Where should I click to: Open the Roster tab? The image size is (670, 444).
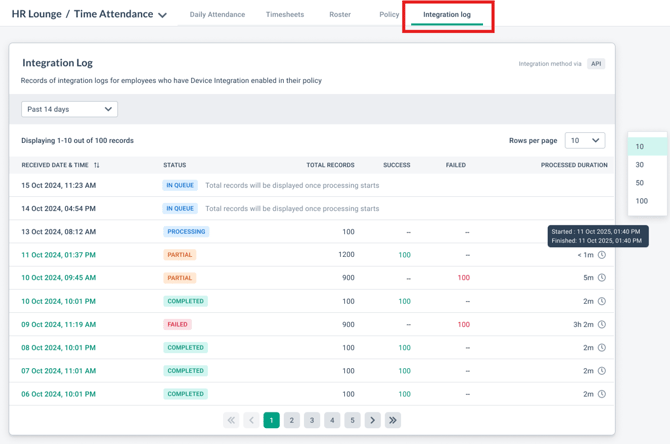[x=340, y=15]
